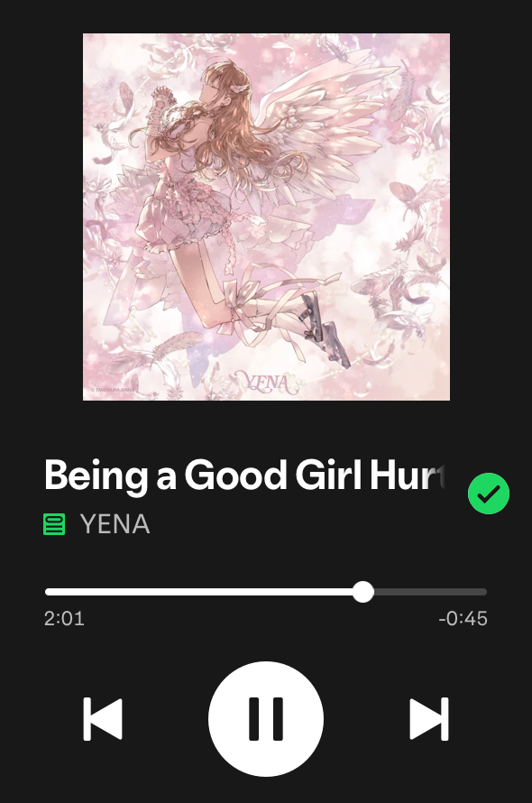Skip to the next track
This screenshot has width=532, height=803.
429,718
